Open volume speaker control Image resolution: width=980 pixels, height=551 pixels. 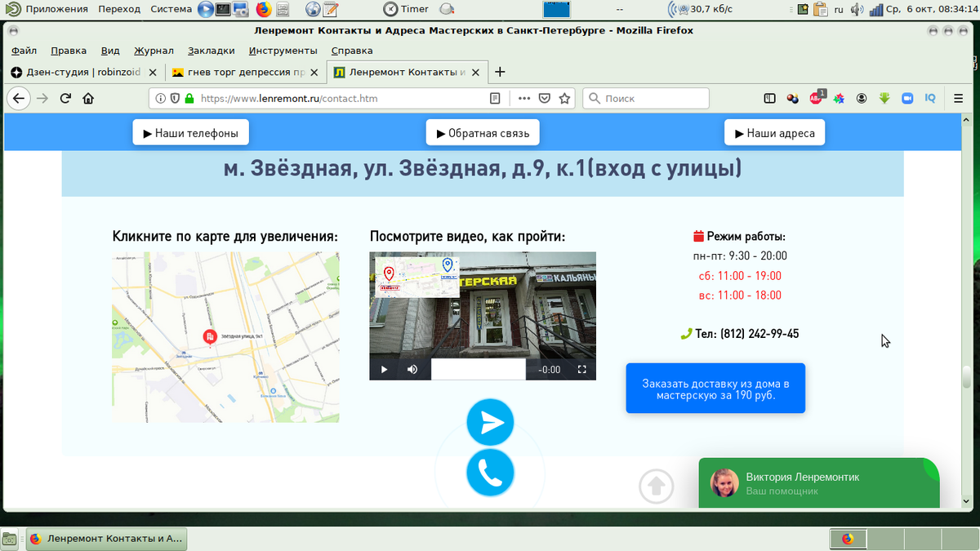click(857, 10)
